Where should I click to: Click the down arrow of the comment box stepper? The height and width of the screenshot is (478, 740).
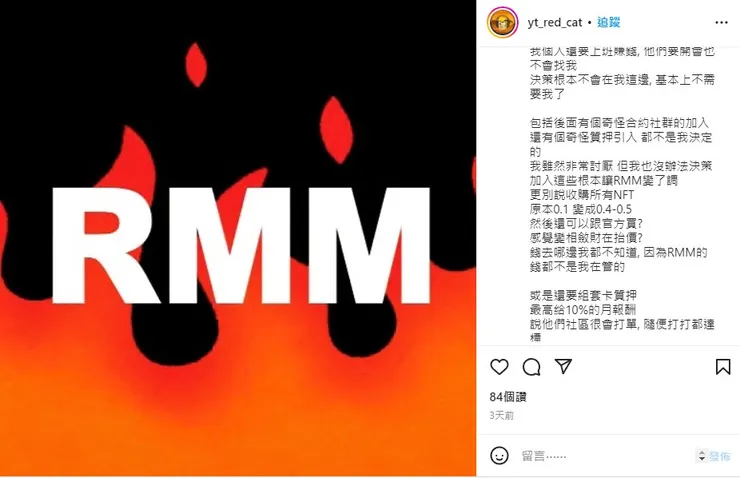(x=702, y=459)
